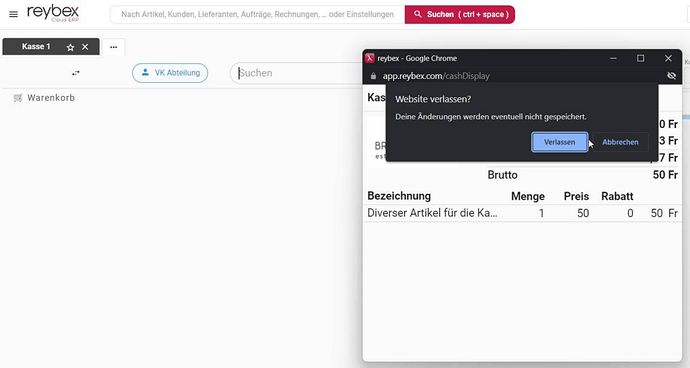The image size is (690, 368).
Task: Open the hamburger main menu
Action: coord(14,14)
